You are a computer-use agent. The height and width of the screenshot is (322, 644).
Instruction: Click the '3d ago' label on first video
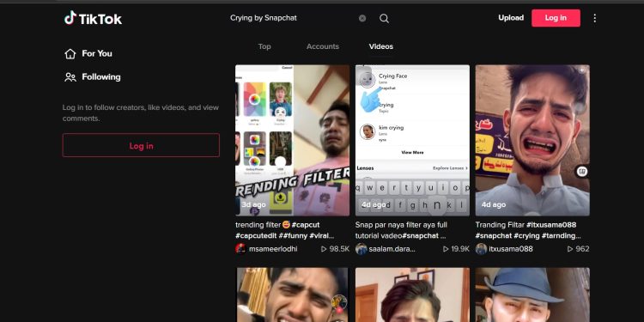click(x=253, y=204)
